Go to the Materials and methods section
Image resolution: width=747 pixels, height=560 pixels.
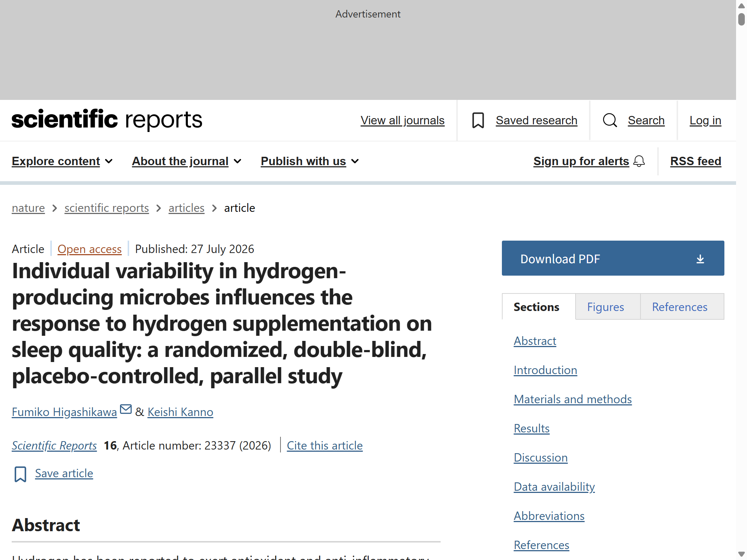573,399
